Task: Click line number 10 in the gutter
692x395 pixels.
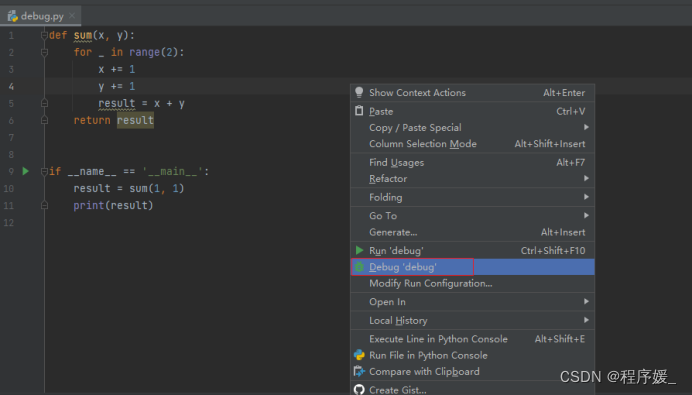Action: 8,188
